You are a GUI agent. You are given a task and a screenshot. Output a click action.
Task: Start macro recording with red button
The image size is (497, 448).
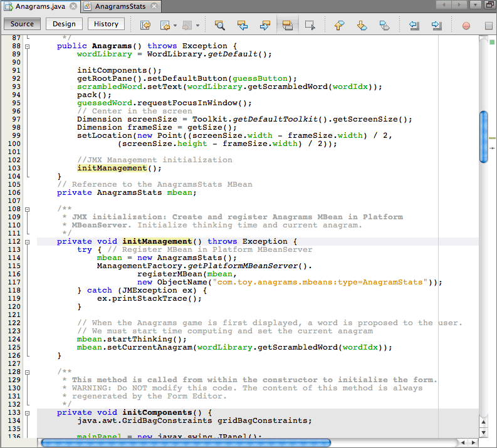point(466,26)
